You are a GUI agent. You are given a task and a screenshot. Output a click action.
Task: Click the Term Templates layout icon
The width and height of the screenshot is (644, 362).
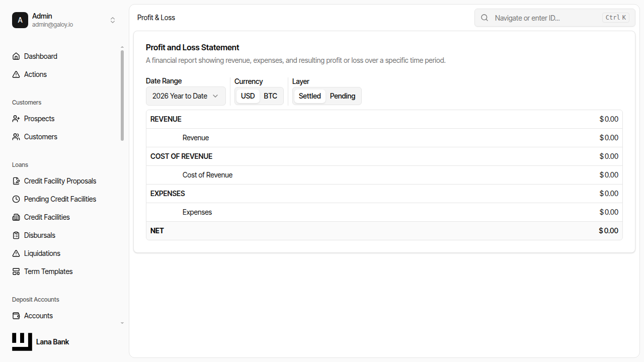16,271
